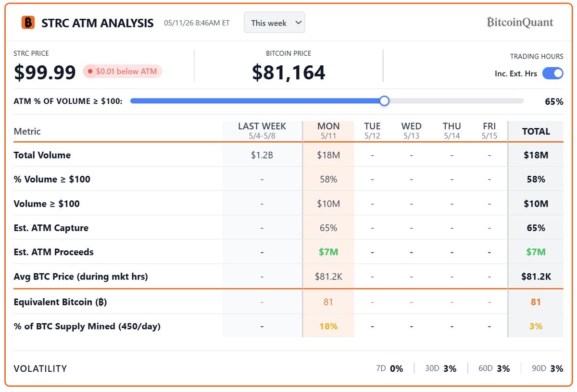This screenshot has width=577, height=392.
Task: Click the Est. ATM Capture row label
Action: (x=51, y=228)
